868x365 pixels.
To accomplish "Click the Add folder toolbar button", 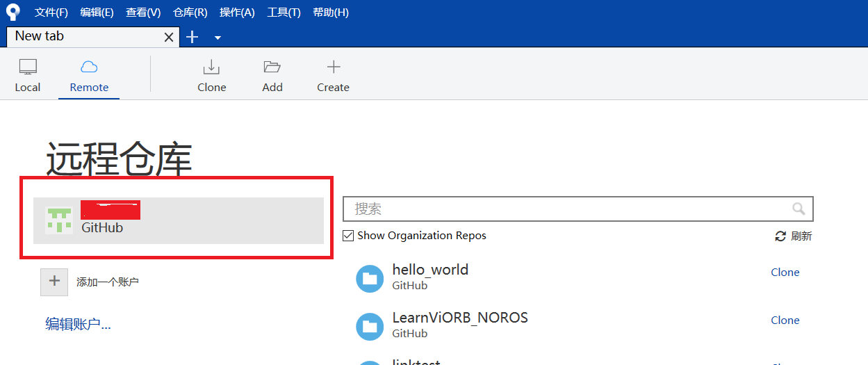I will (272, 76).
